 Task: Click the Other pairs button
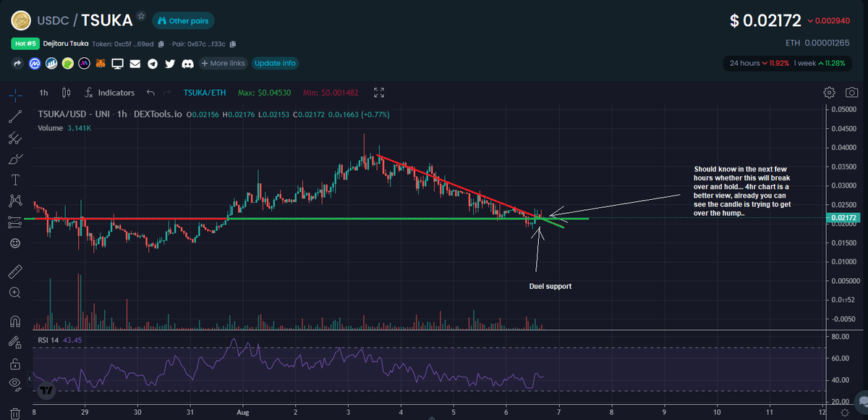click(x=183, y=21)
